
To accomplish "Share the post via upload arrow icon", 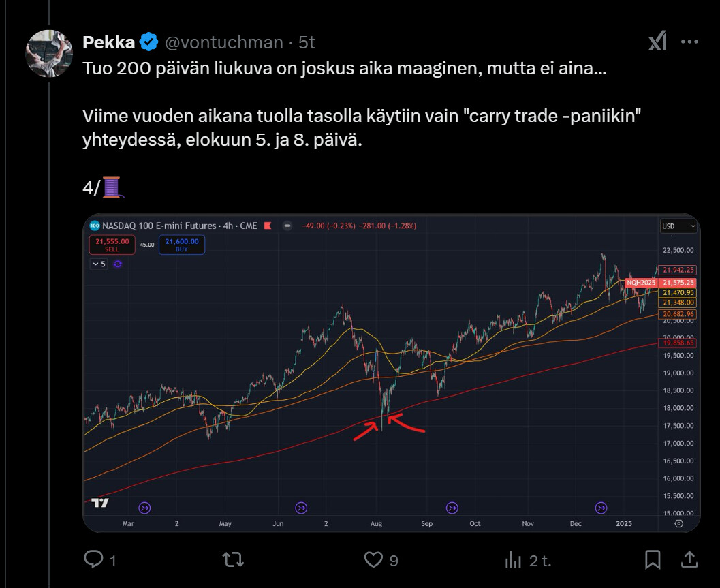I will (689, 560).
